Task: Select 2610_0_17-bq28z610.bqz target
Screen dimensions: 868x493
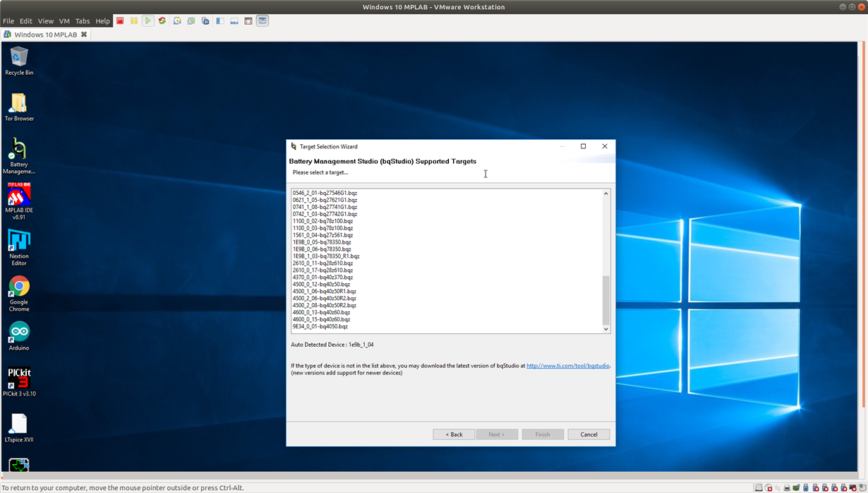Action: tap(323, 271)
